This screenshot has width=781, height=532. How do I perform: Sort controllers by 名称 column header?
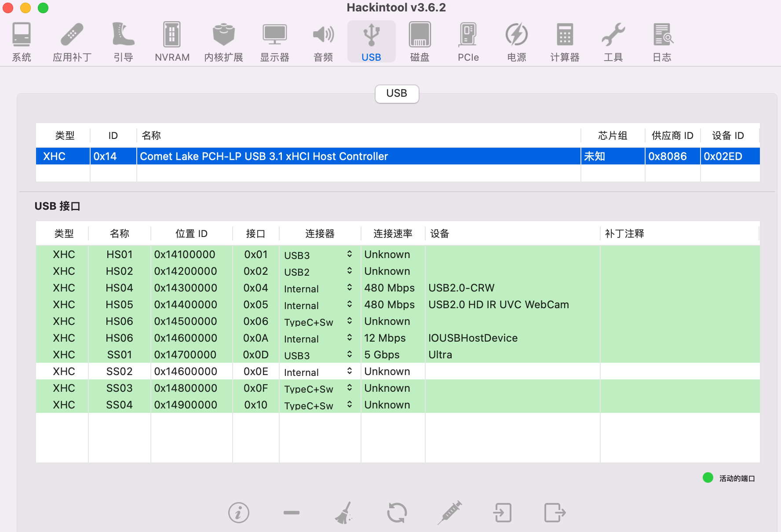358,135
